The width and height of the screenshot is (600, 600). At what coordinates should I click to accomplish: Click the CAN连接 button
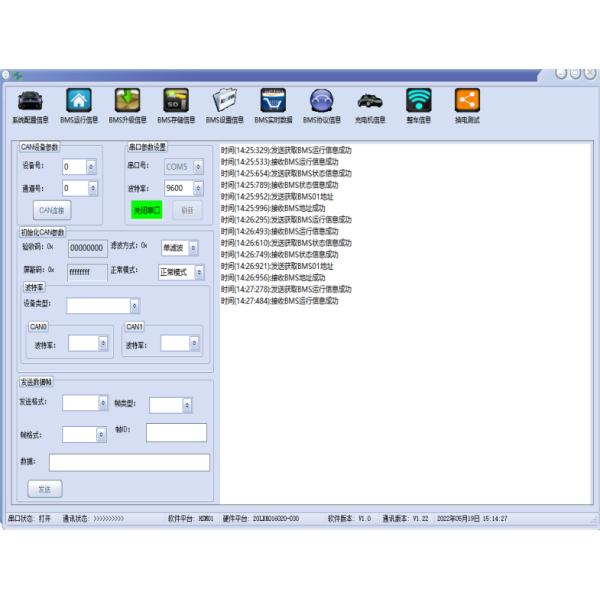(51, 209)
